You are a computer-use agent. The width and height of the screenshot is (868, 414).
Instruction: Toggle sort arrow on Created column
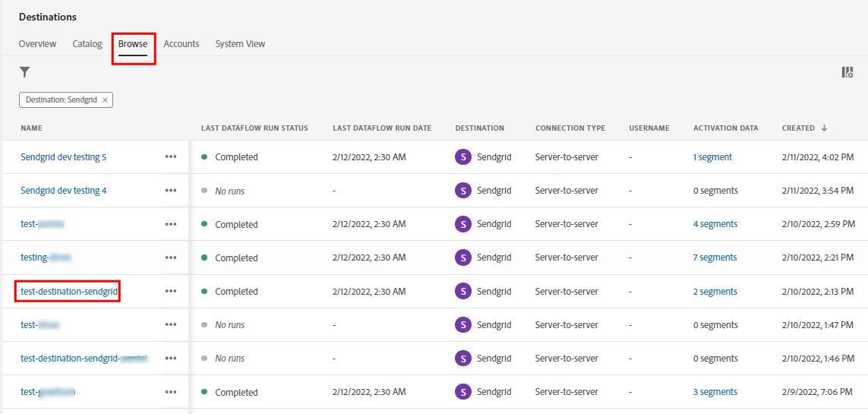pyautogui.click(x=825, y=128)
